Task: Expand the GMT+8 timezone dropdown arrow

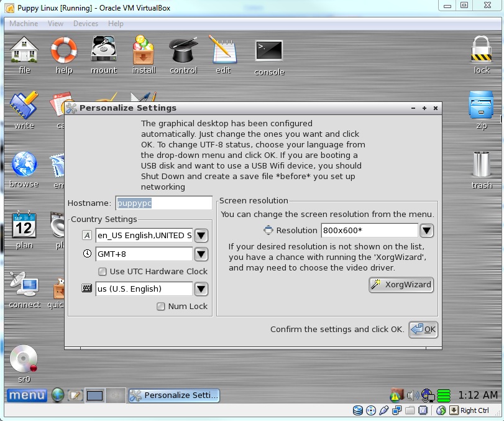Action: point(201,254)
